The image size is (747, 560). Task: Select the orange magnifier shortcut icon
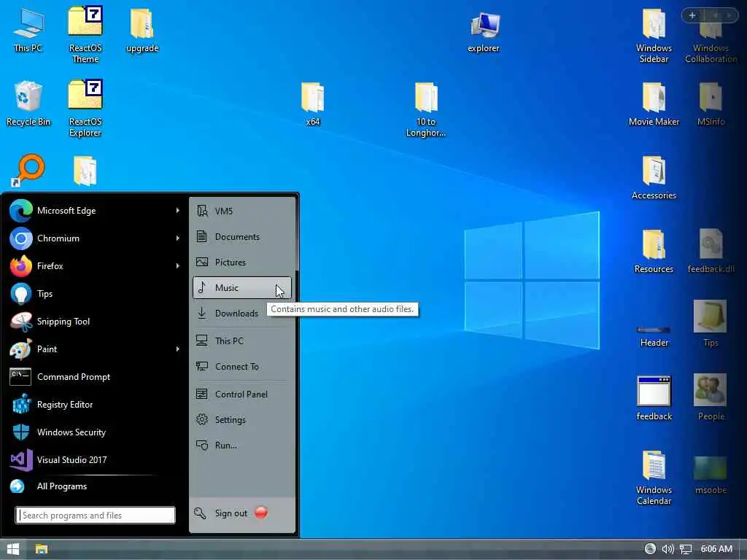point(28,170)
